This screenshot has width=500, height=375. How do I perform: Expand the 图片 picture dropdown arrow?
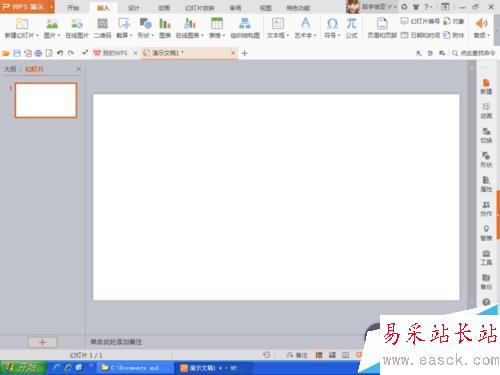coord(59,35)
